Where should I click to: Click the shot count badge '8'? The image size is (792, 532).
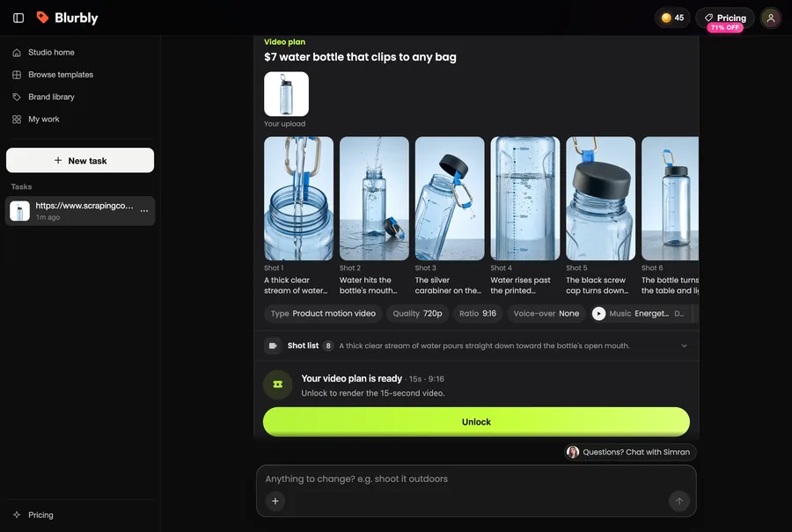tap(328, 346)
